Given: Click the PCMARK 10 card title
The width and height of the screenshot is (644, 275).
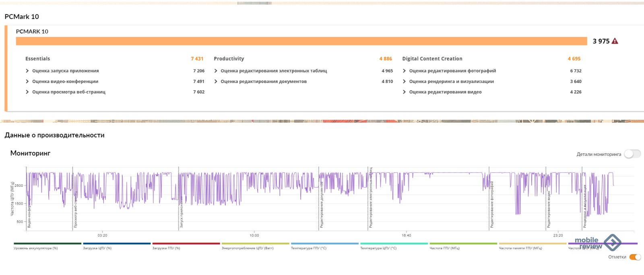Looking at the screenshot, I should (x=32, y=31).
